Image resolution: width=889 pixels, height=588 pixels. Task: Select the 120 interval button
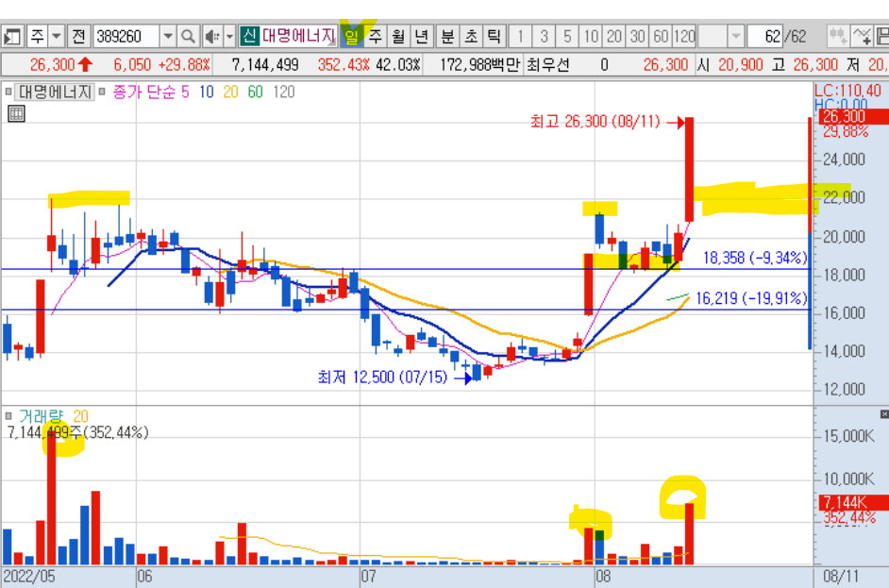point(684,37)
